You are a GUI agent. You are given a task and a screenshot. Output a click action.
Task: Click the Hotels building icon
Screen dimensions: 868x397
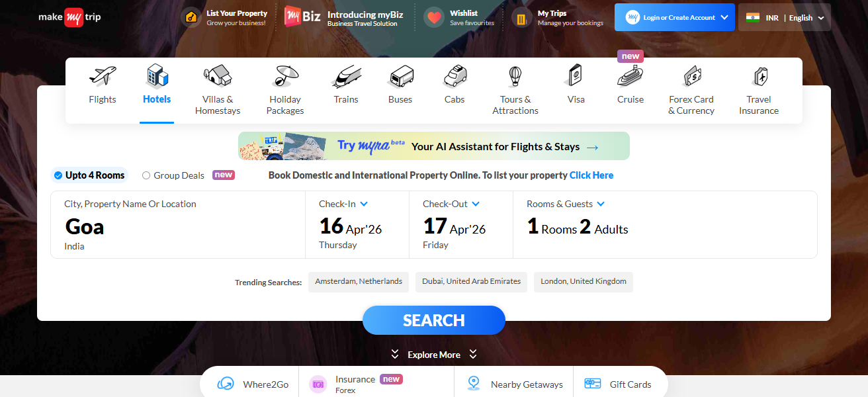157,76
